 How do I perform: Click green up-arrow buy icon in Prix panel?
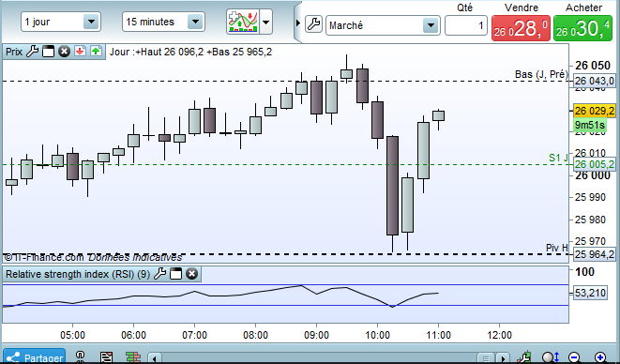coord(96,51)
